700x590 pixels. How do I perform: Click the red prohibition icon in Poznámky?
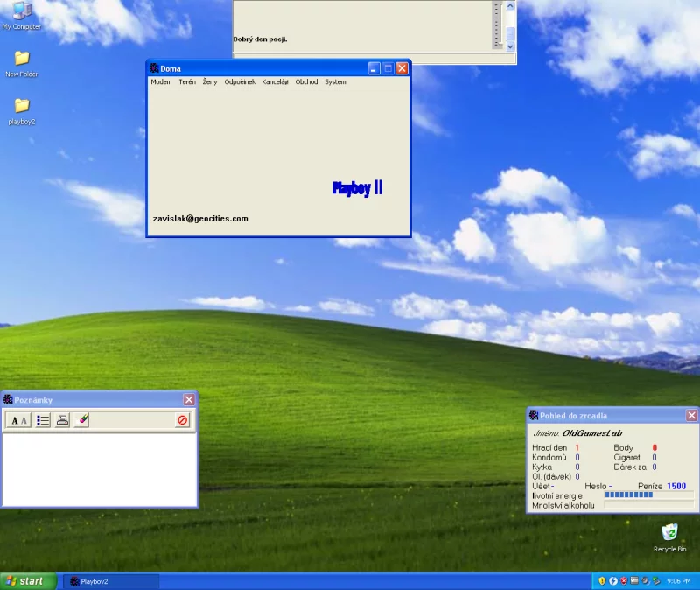coord(183,420)
